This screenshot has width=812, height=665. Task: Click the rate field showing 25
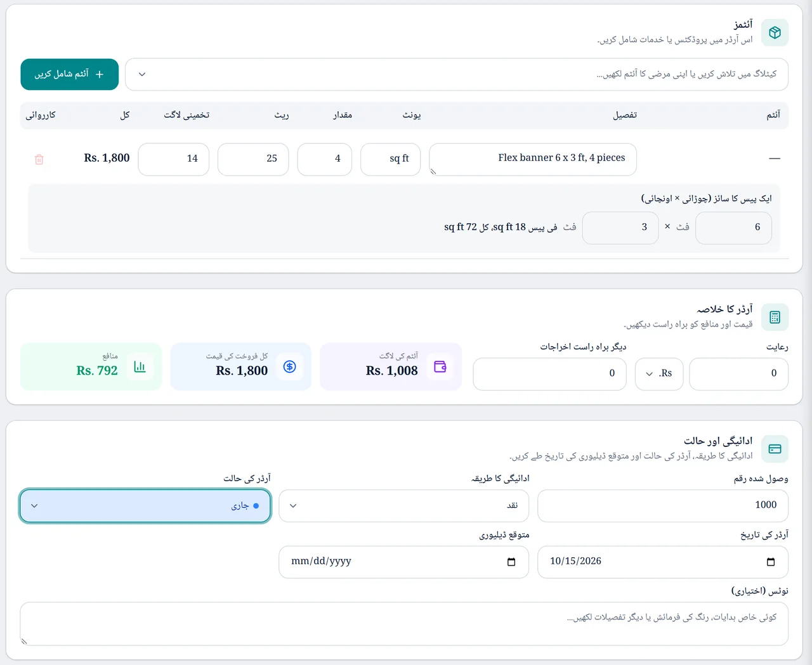(x=253, y=159)
